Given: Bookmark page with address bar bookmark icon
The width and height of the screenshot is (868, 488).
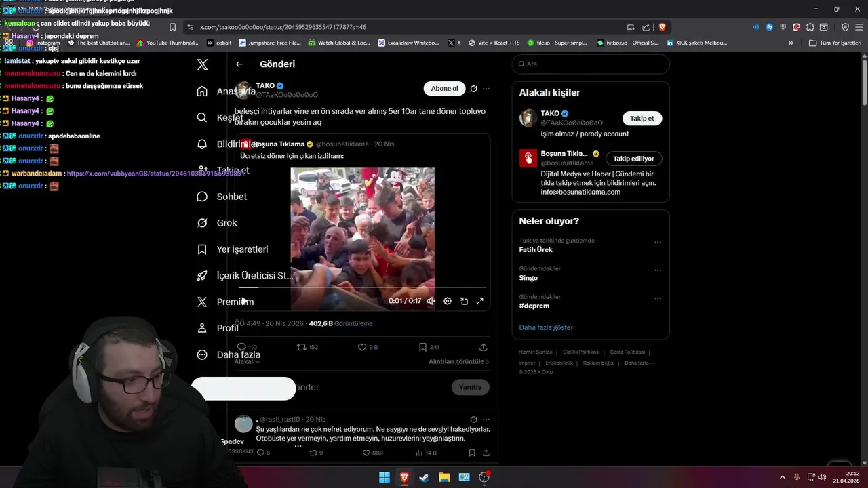Looking at the screenshot, I should coord(172,27).
